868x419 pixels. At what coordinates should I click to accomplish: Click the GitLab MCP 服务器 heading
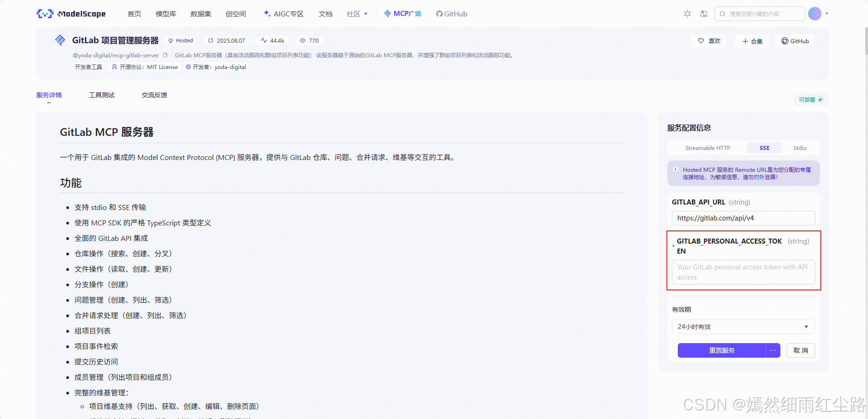tap(107, 132)
